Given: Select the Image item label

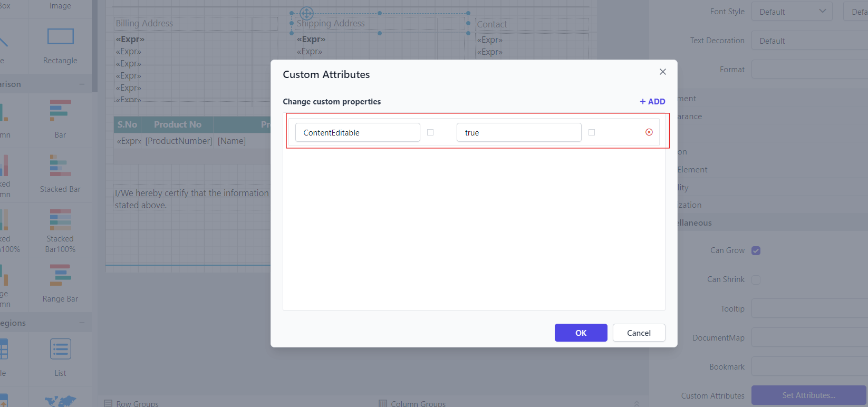Looking at the screenshot, I should pos(60,6).
